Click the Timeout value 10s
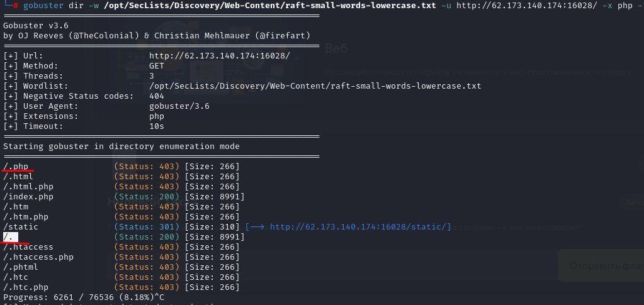644x305 pixels. pyautogui.click(x=157, y=126)
